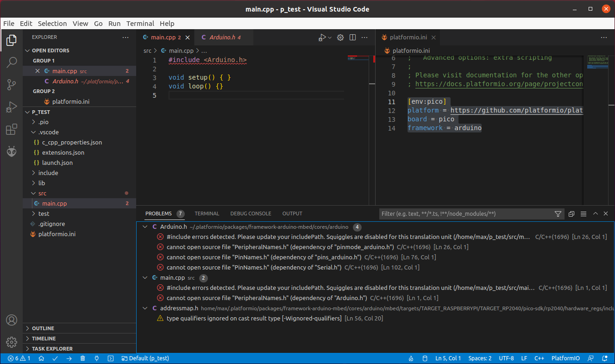Click errors and warnings count in status bar
Viewport: 615px width, 364px height.
click(x=19, y=358)
